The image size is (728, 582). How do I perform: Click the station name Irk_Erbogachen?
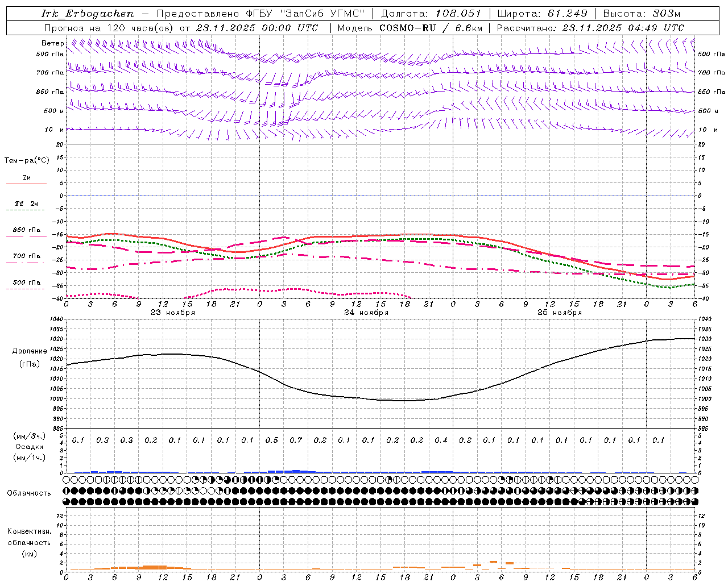pos(88,14)
